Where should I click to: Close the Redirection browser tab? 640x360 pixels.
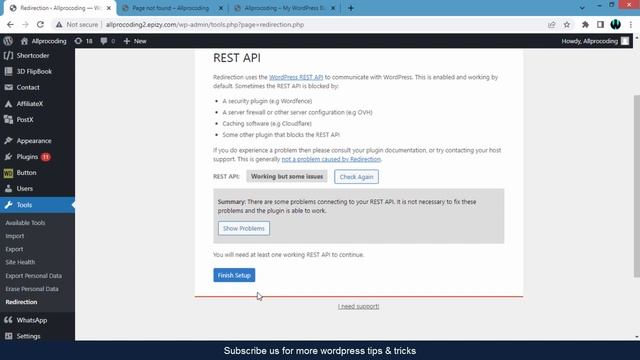(109, 8)
